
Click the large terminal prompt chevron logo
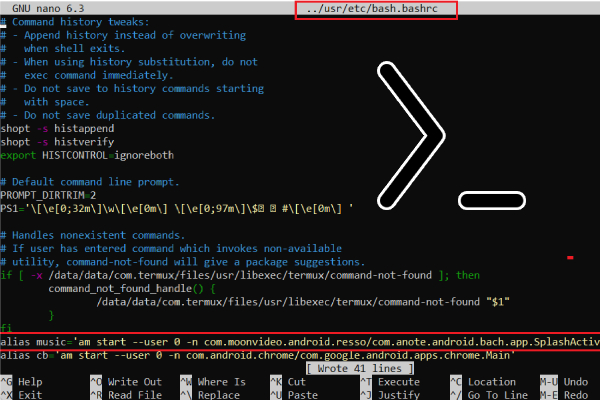point(410,130)
